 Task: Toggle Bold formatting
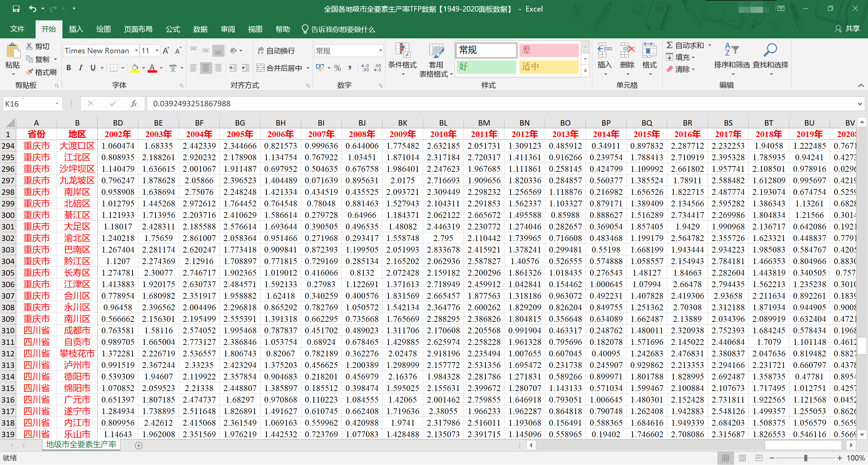click(x=69, y=68)
